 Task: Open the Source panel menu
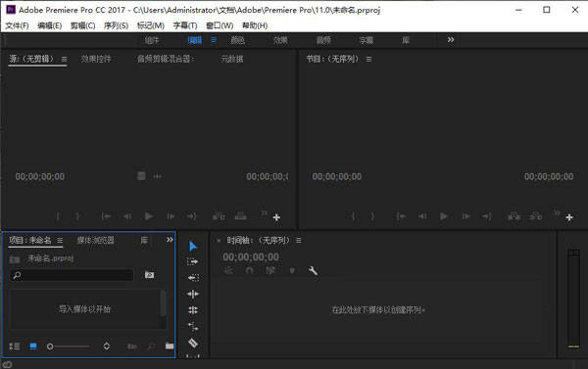[64, 59]
